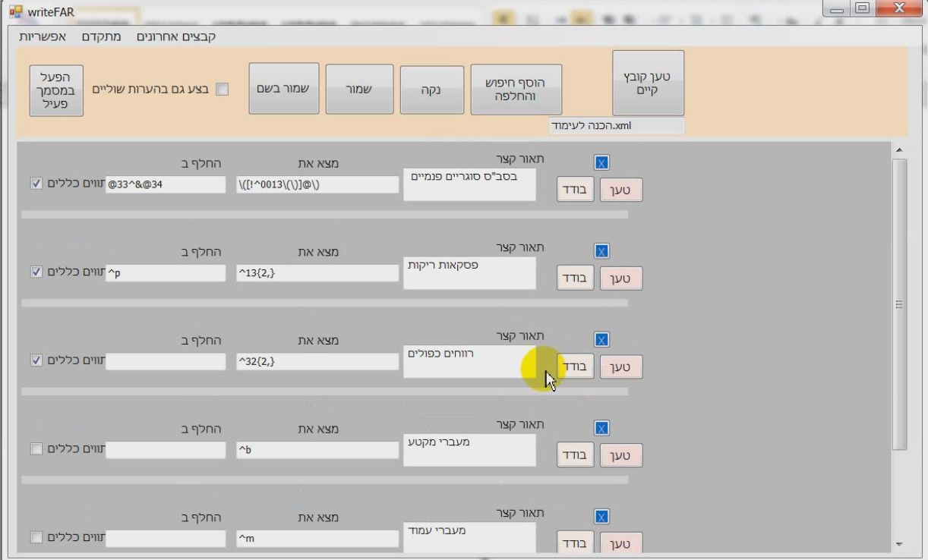Maximize the writeFAR window
The width and height of the screenshot is (928, 560).
click(x=862, y=8)
